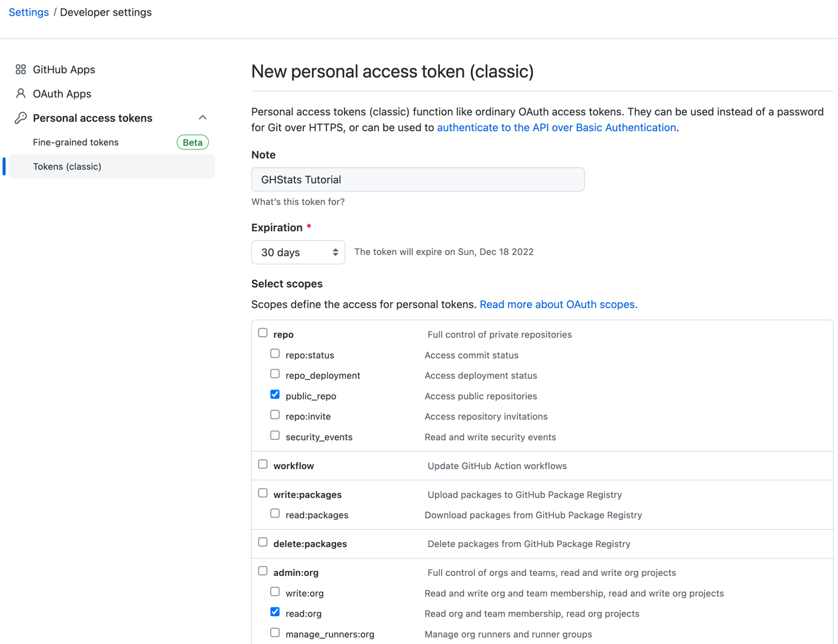This screenshot has height=644, width=838.
Task: Open Tokens (classic) in the sidebar
Action: pos(67,166)
